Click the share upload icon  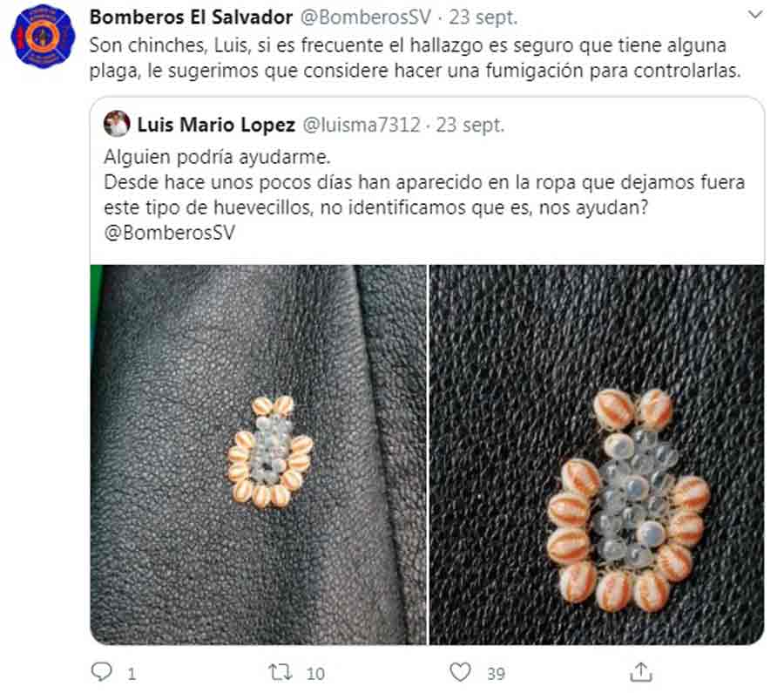[641, 671]
